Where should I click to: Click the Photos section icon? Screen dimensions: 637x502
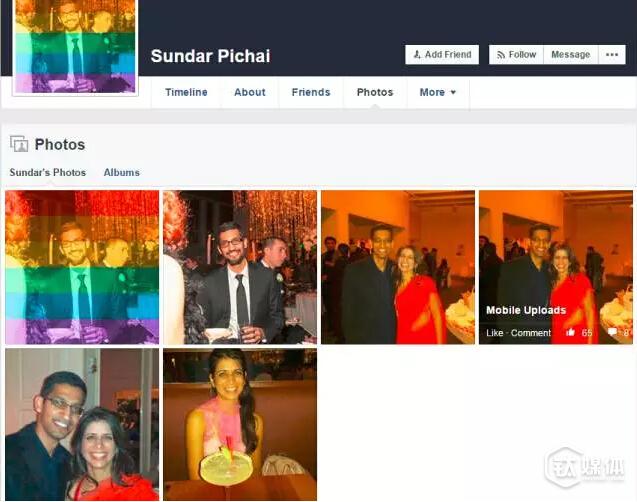[x=19, y=144]
